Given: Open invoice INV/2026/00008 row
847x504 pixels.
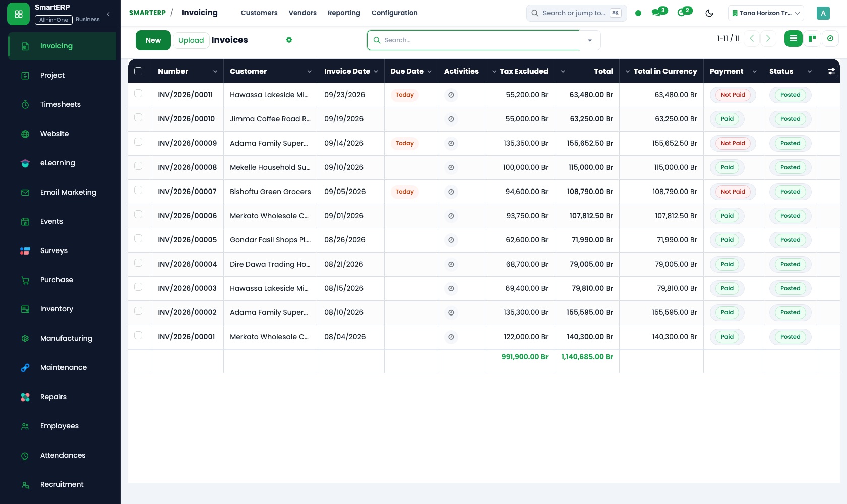Looking at the screenshot, I should [x=483, y=167].
